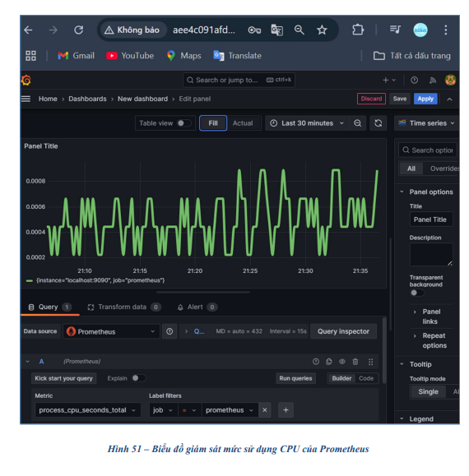Select Single tooltip mode
Image resolution: width=469 pixels, height=476 pixels.
(x=428, y=391)
